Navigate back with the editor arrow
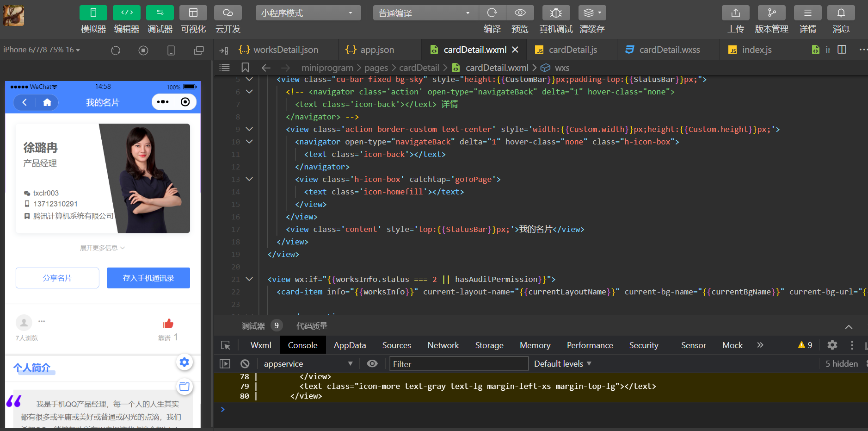 pyautogui.click(x=266, y=68)
